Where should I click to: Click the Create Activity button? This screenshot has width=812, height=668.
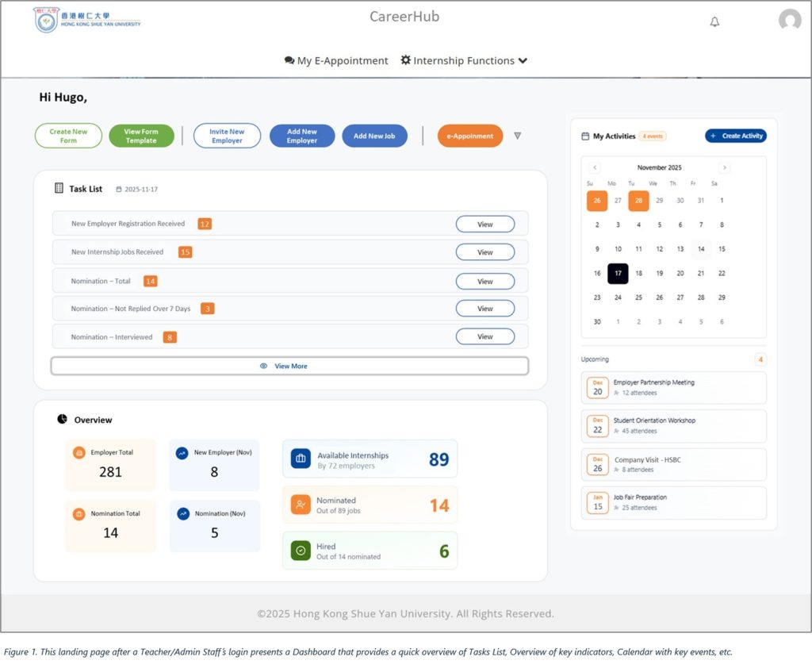click(x=735, y=136)
